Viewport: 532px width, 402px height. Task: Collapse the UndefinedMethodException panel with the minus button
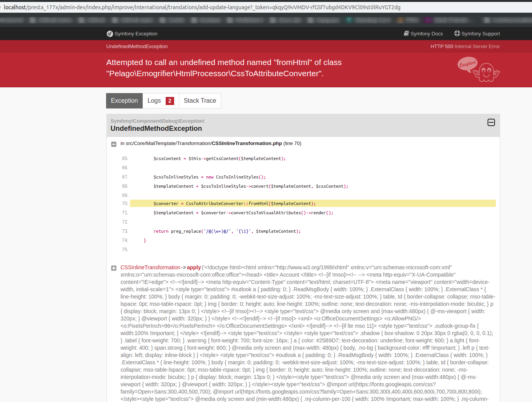coord(491,122)
